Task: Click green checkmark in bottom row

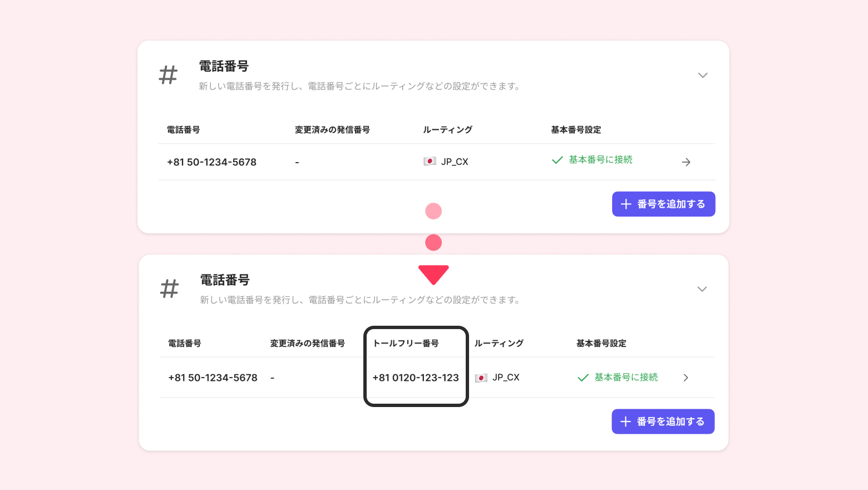Action: coord(583,378)
